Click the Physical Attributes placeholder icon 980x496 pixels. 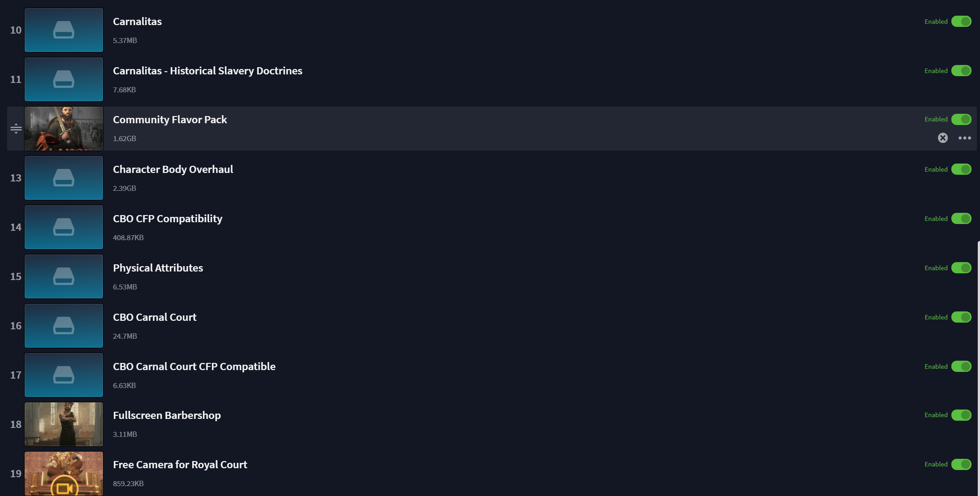point(64,276)
